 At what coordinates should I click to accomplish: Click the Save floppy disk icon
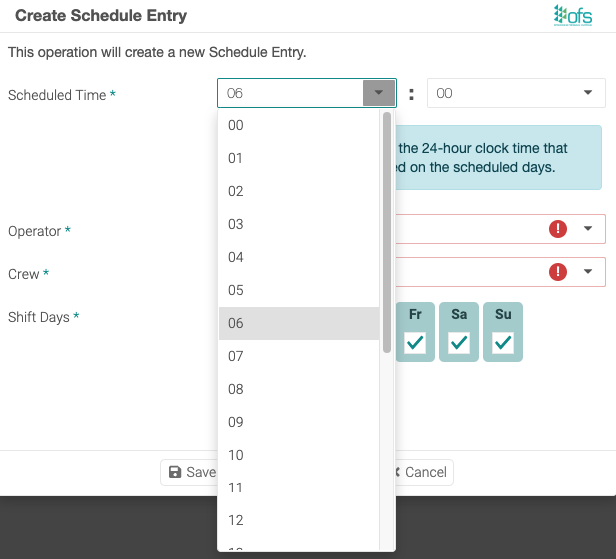[x=176, y=472]
